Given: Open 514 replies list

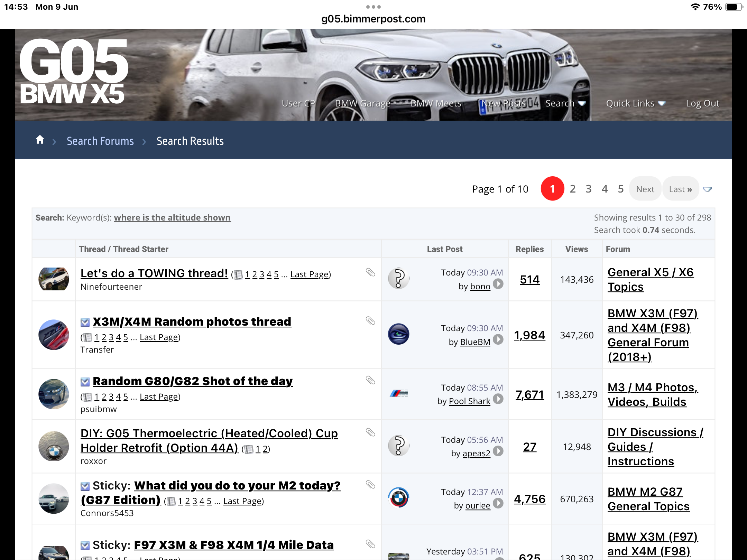Looking at the screenshot, I should pos(529,279).
